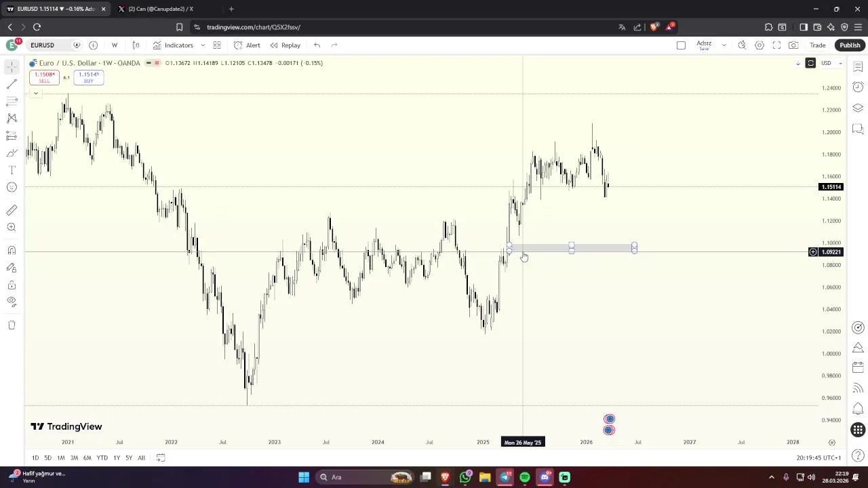Image resolution: width=868 pixels, height=488 pixels.
Task: Open the forecasting and measurement tools
Action: [12, 136]
